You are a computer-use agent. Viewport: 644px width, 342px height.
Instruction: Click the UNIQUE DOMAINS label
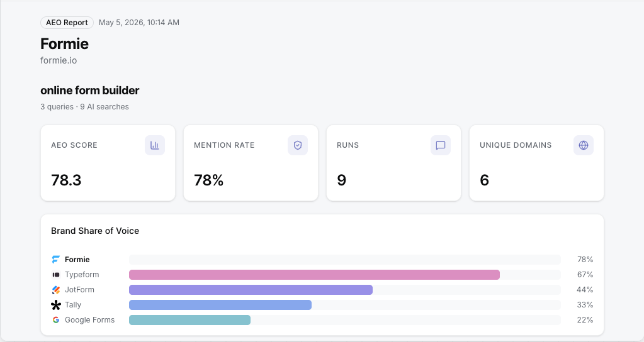pyautogui.click(x=516, y=145)
